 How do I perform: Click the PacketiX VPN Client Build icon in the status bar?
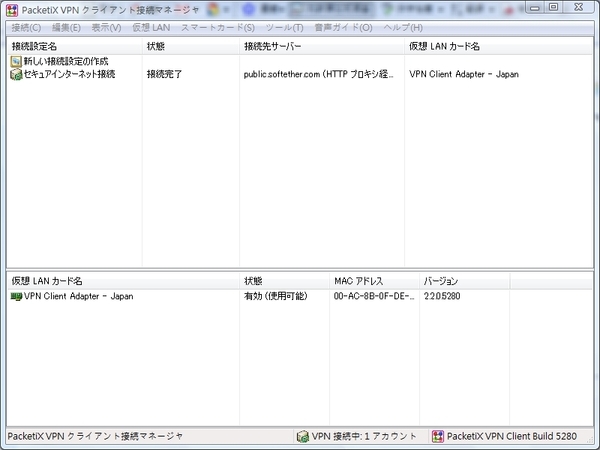[x=438, y=436]
